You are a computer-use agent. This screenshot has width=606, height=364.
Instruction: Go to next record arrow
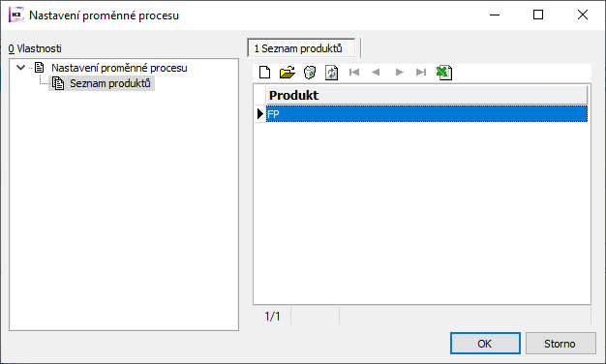click(400, 73)
